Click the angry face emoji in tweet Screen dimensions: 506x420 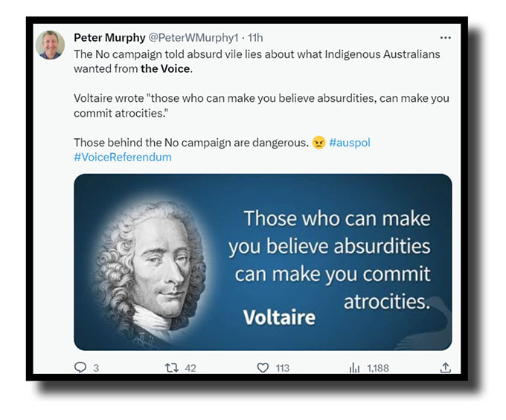pos(318,143)
